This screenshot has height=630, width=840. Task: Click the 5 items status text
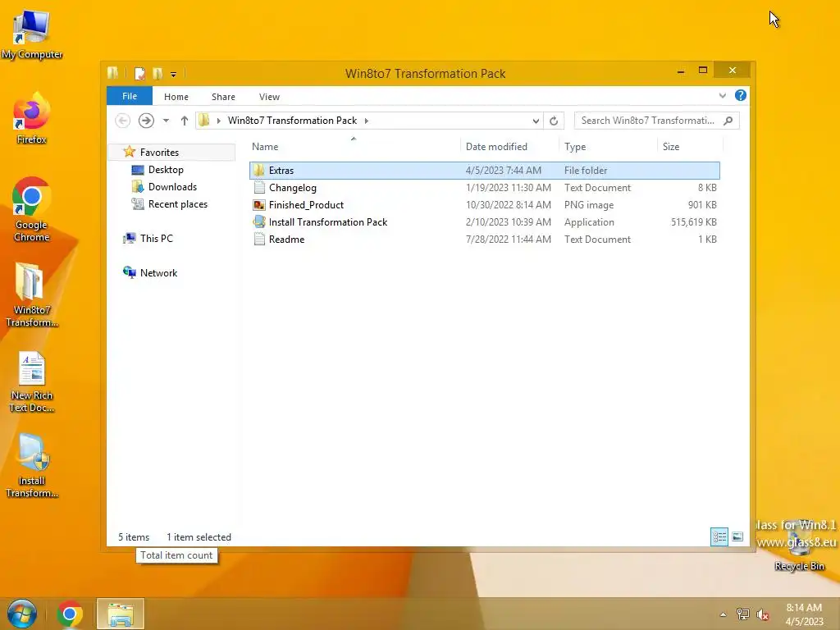tap(134, 536)
